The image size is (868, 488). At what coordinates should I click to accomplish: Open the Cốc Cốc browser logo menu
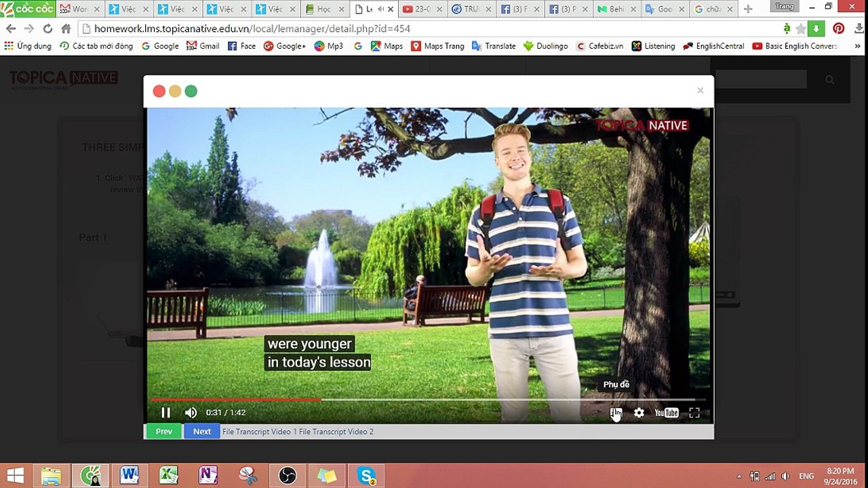click(28, 9)
